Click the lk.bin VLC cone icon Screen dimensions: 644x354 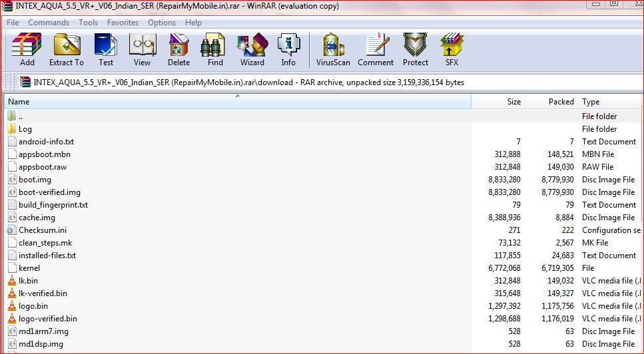(12, 281)
